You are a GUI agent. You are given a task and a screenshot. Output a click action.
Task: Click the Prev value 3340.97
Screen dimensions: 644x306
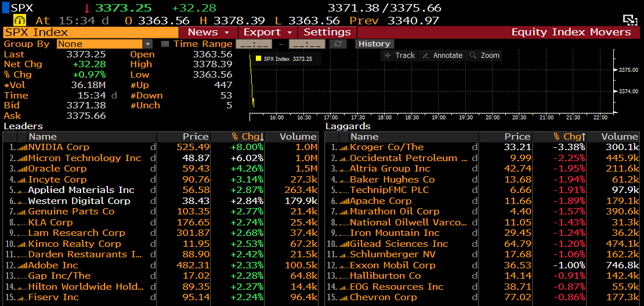(413, 20)
